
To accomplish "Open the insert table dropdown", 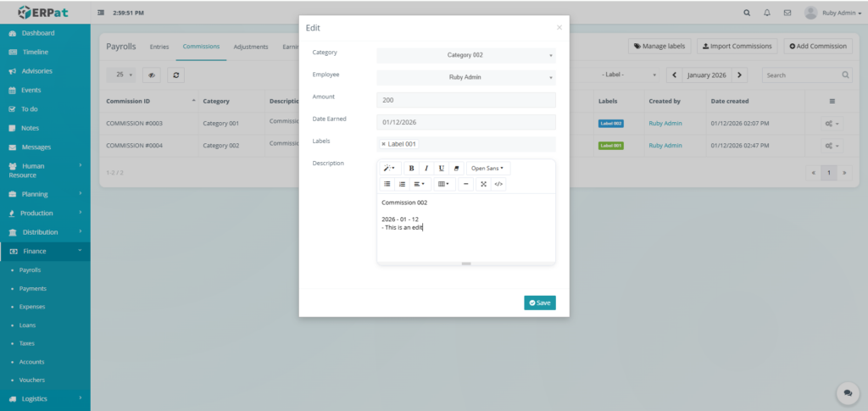I will point(444,184).
